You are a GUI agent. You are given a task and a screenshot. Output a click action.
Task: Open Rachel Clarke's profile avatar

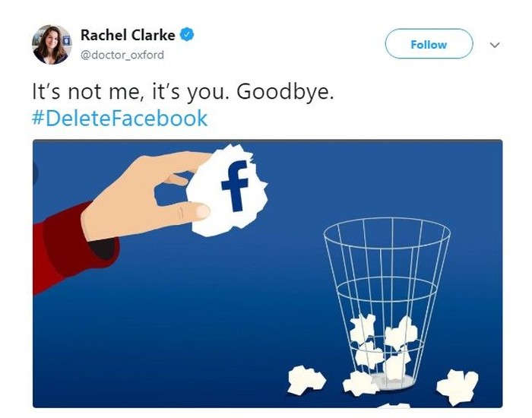pos(52,44)
